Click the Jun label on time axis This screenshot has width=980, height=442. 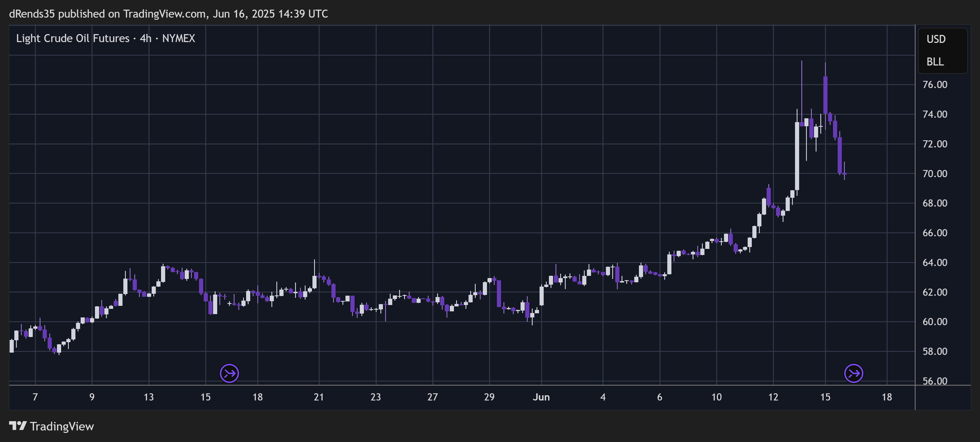tap(541, 397)
